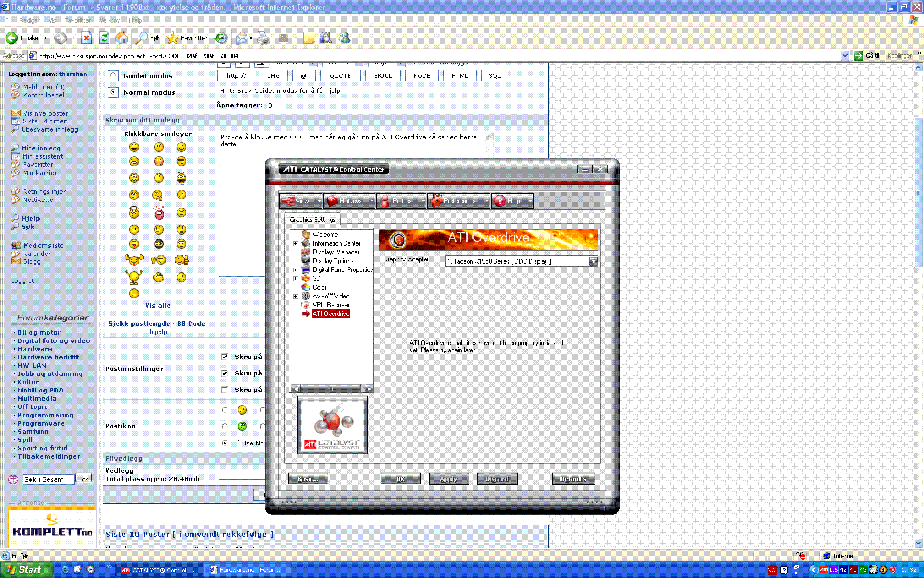Viewport: 924px width, 578px height.
Task: Select Normal modus radio button
Action: coord(113,92)
